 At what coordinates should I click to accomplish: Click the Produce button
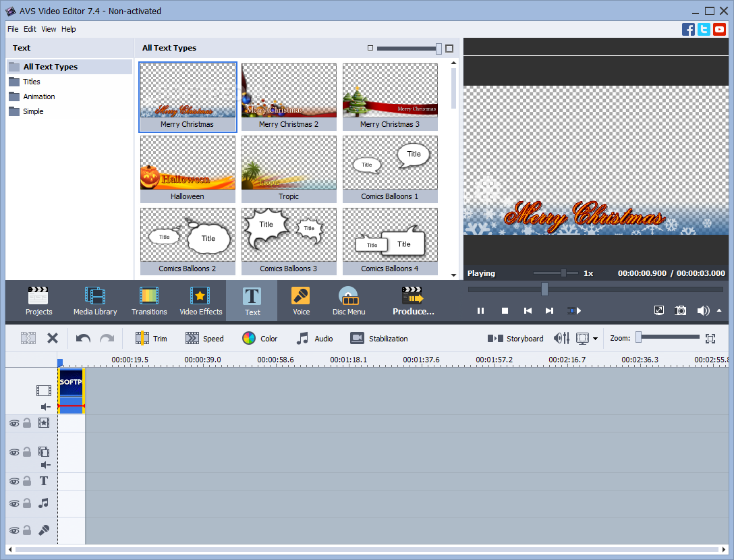[x=413, y=301]
